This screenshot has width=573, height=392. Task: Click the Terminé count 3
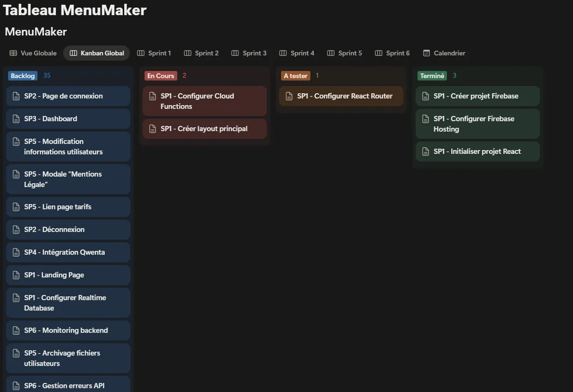(x=455, y=76)
